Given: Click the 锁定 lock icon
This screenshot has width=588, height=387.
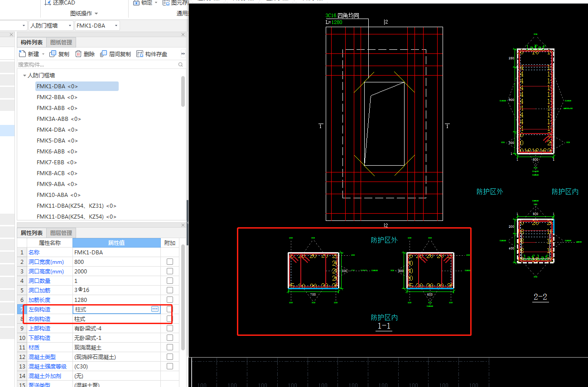Looking at the screenshot, I should tap(136, 3).
